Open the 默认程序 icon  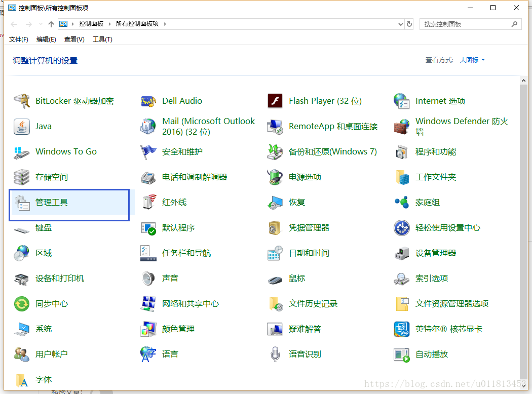click(x=148, y=228)
